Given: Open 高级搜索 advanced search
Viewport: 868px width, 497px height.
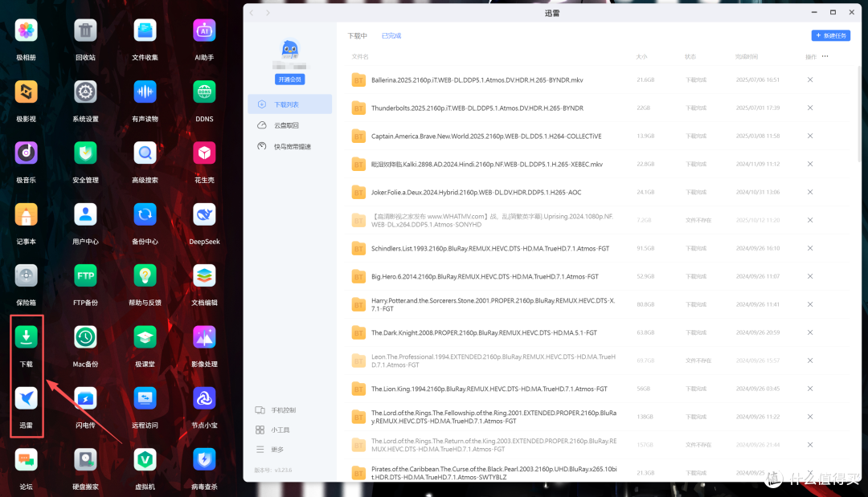Looking at the screenshot, I should click(x=145, y=153).
